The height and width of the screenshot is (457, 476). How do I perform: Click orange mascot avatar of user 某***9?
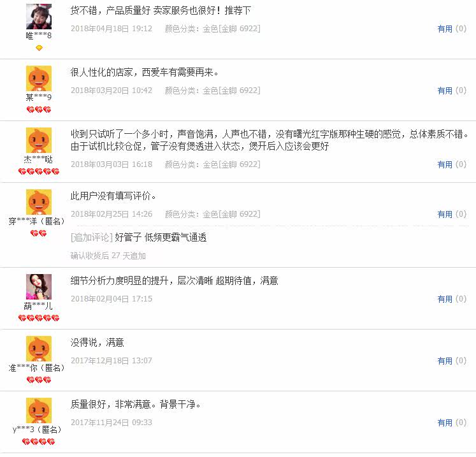39,78
